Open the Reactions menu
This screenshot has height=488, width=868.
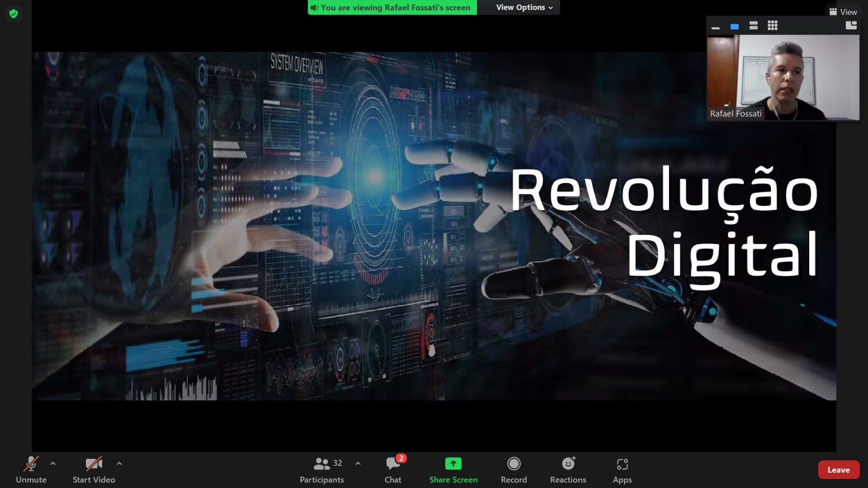point(568,469)
